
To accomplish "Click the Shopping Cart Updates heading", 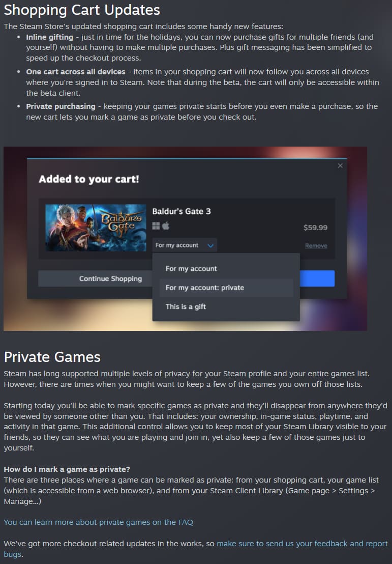I will tap(82, 10).
